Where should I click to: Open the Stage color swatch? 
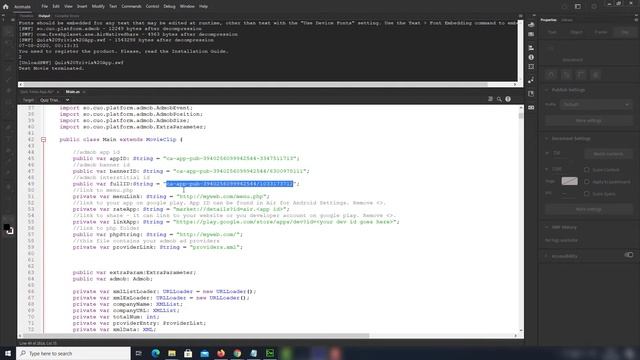(569, 181)
